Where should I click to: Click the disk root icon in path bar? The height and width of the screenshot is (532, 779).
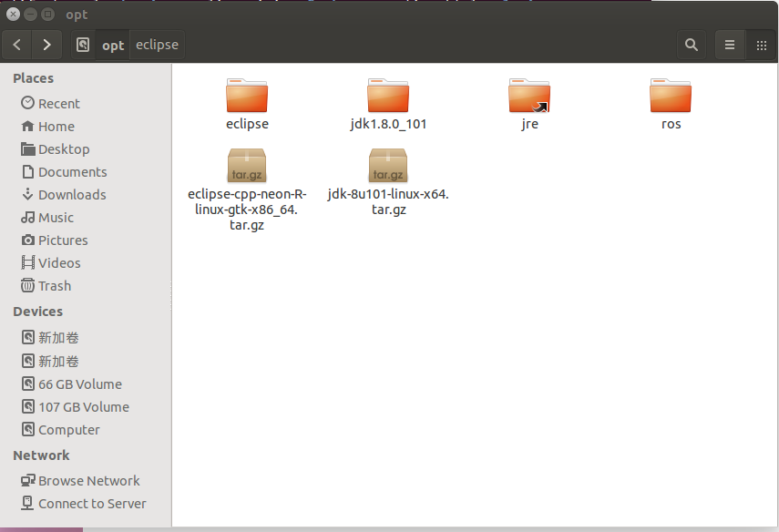(x=83, y=45)
